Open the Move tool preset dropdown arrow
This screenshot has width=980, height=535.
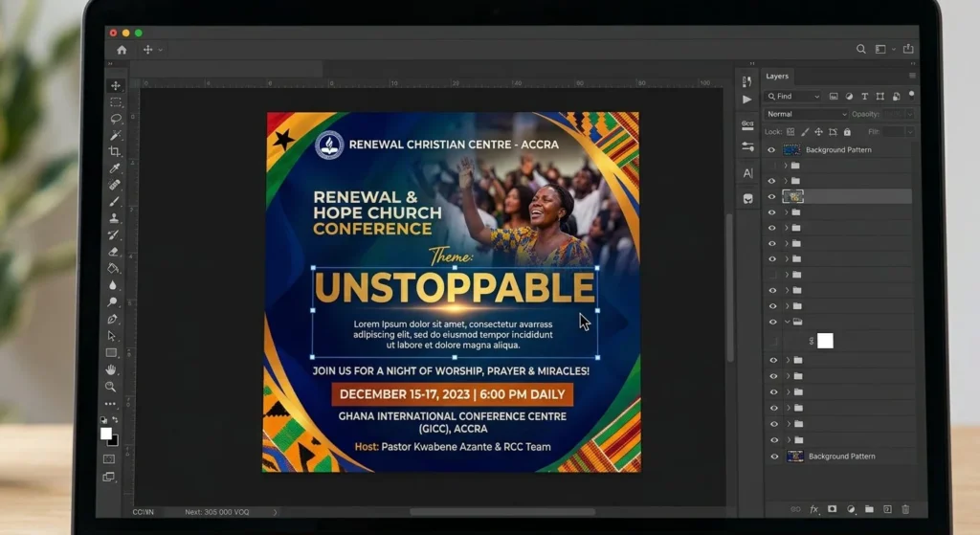click(x=161, y=50)
